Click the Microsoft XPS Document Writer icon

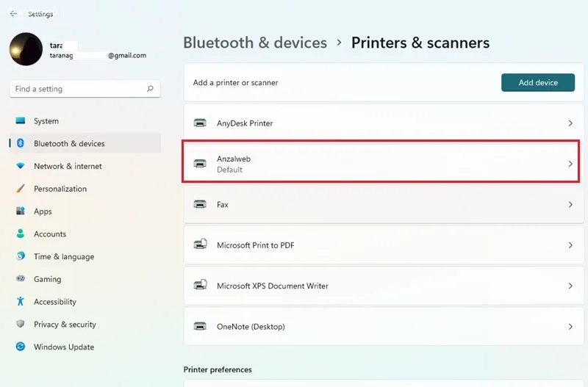200,285
